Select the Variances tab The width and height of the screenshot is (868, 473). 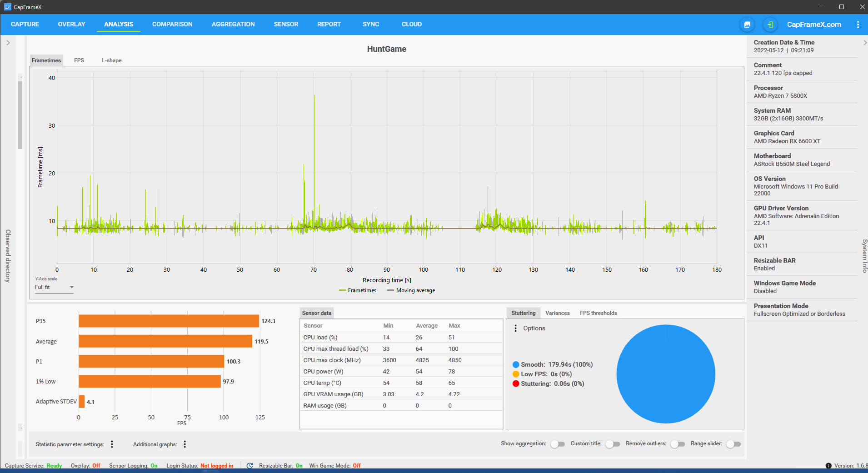point(558,313)
